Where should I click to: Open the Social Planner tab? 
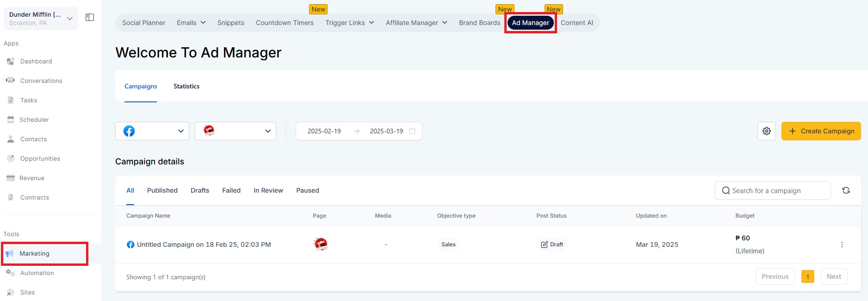click(x=143, y=23)
